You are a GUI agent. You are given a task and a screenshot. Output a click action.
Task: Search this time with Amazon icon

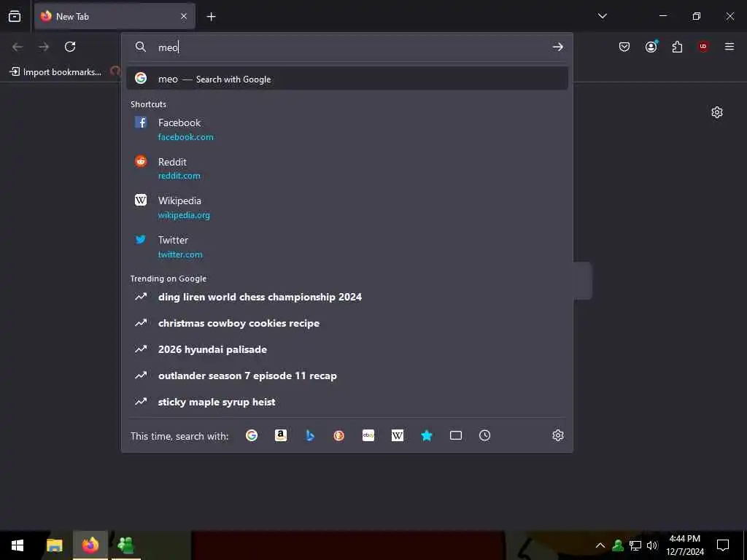(x=281, y=435)
